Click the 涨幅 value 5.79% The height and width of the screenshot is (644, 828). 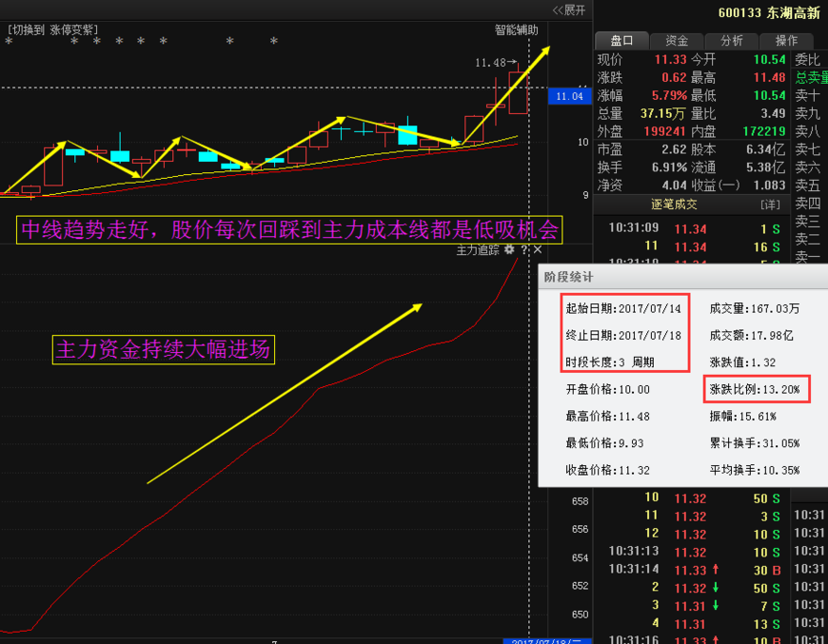click(x=669, y=95)
